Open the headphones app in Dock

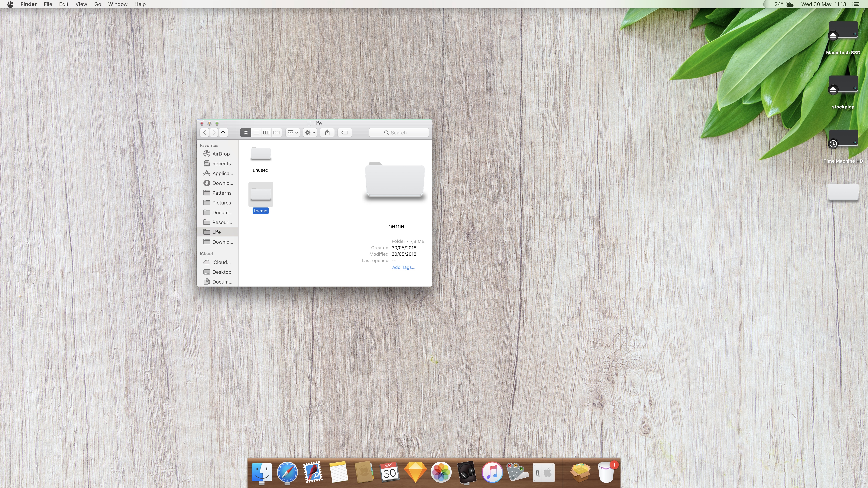[x=466, y=472]
